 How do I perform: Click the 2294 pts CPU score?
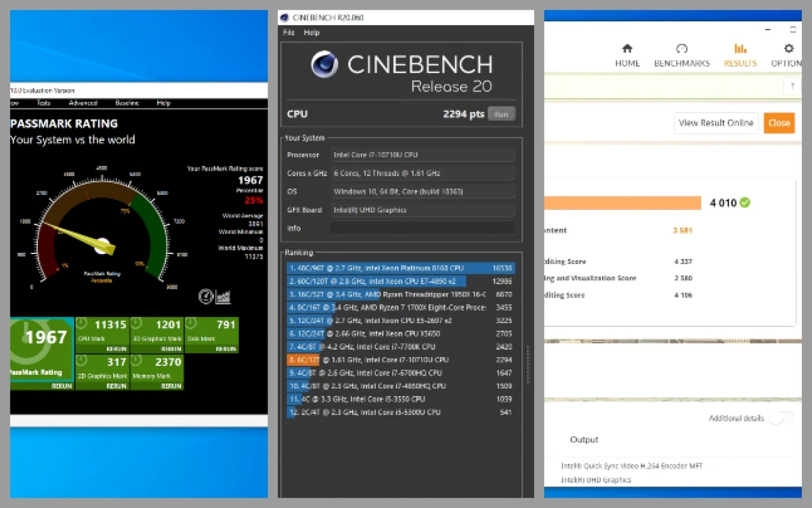463,114
